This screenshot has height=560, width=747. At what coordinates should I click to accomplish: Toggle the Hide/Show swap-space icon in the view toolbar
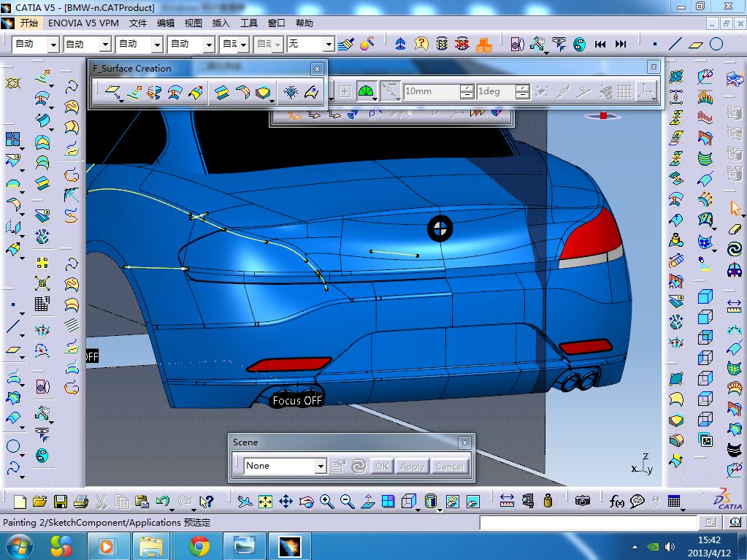pyautogui.click(x=453, y=501)
